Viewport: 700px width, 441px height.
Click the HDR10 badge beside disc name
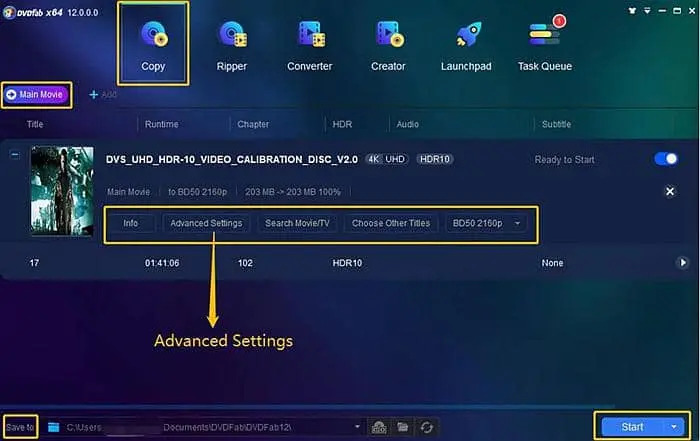[x=435, y=159]
